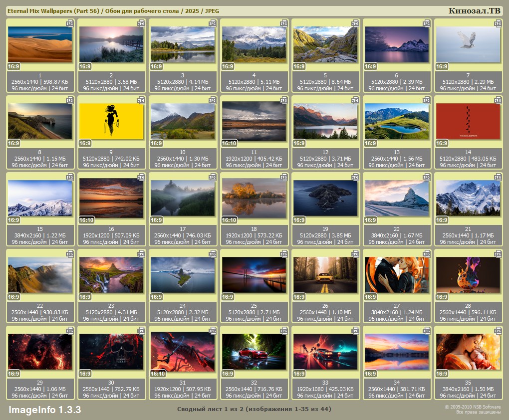The width and height of the screenshot is (509, 420).
Task: Select the yellow car forest road thumbnail 26
Action: click(x=325, y=274)
